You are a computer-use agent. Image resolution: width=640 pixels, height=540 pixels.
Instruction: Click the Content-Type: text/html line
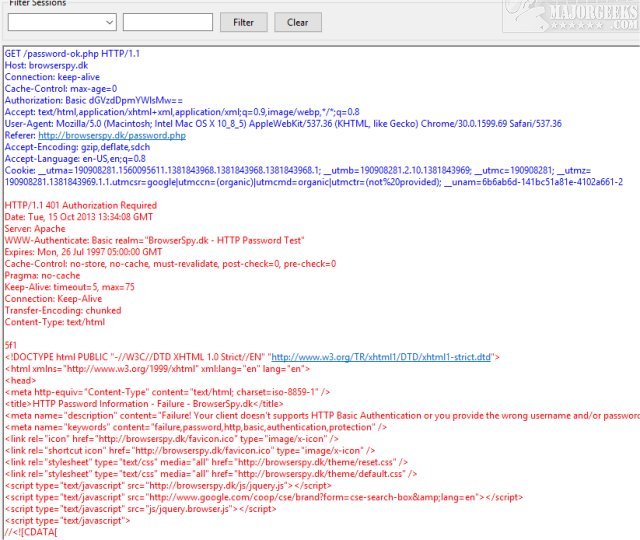click(55, 322)
